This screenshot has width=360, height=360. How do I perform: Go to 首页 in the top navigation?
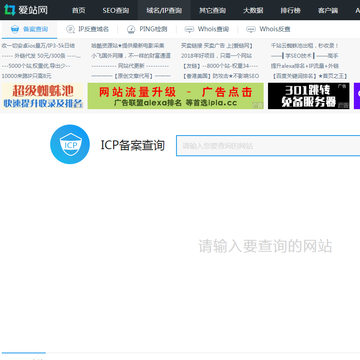pos(79,10)
